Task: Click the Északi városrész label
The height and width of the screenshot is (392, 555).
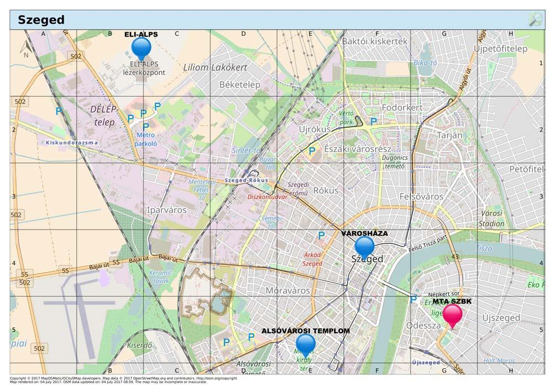Action: click(358, 149)
